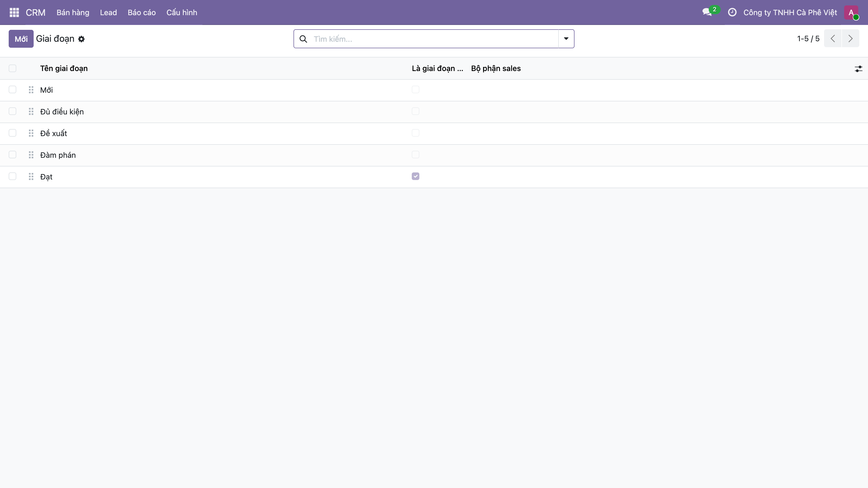This screenshot has width=868, height=488.
Task: Click the drag handle for Đủ điều kiện row
Action: 31,111
